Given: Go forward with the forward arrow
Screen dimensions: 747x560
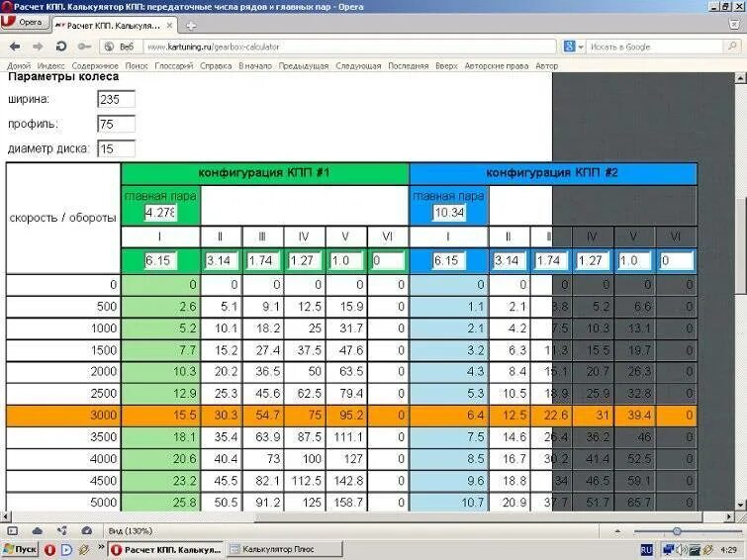Looking at the screenshot, I should tap(38, 47).
